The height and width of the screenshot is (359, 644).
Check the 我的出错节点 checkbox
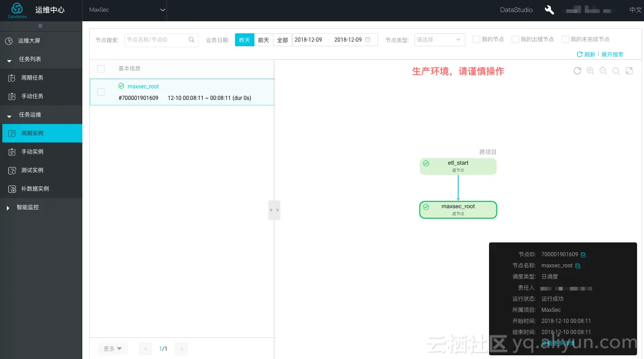(515, 39)
